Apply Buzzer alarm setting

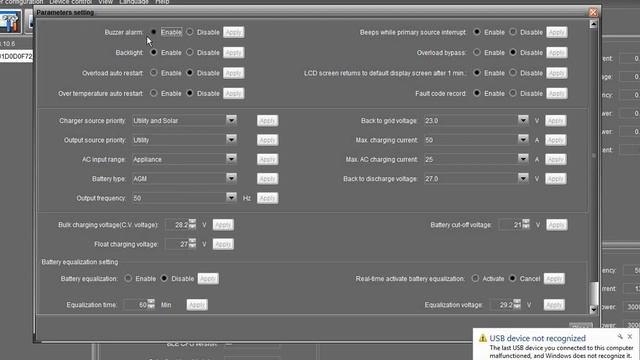pos(234,32)
